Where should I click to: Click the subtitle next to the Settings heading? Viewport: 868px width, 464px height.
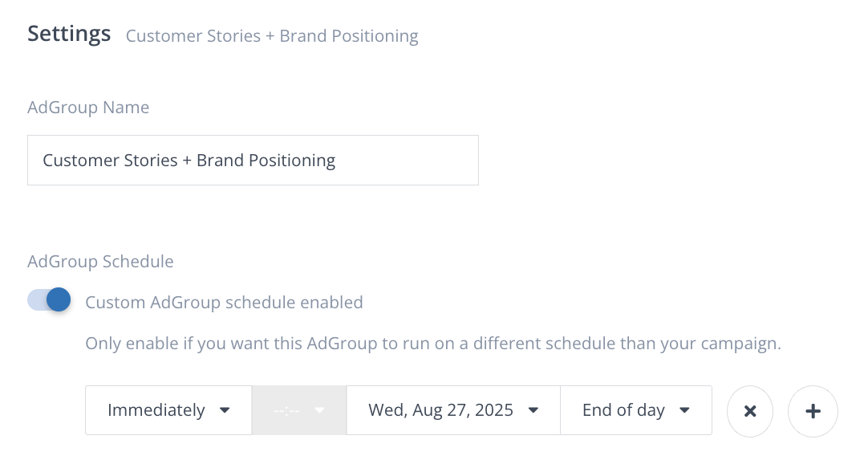coord(272,36)
